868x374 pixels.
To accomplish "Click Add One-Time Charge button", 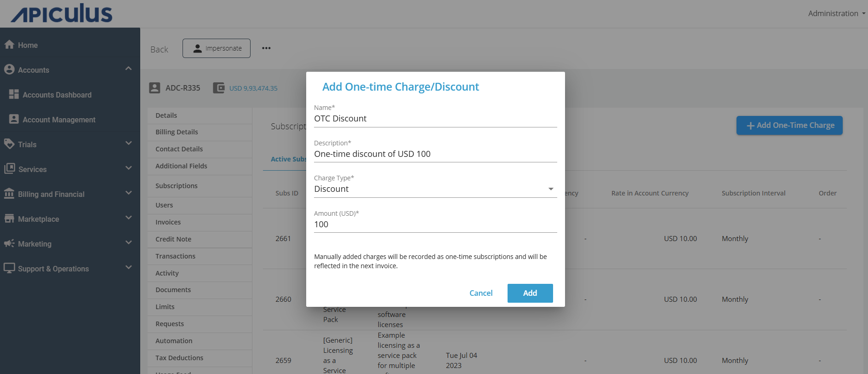I will point(789,125).
